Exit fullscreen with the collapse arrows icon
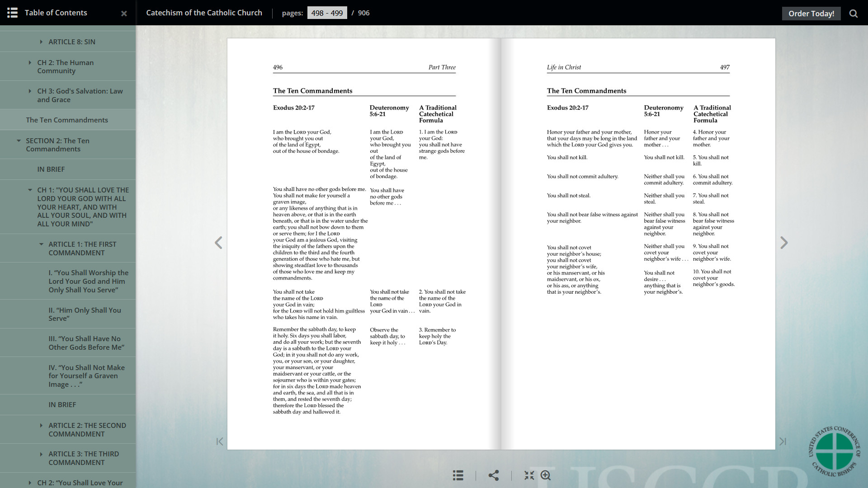Image resolution: width=868 pixels, height=488 pixels. (x=529, y=475)
